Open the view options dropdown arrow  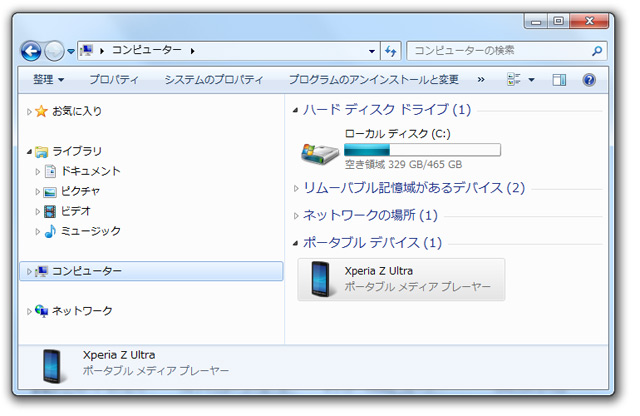531,79
